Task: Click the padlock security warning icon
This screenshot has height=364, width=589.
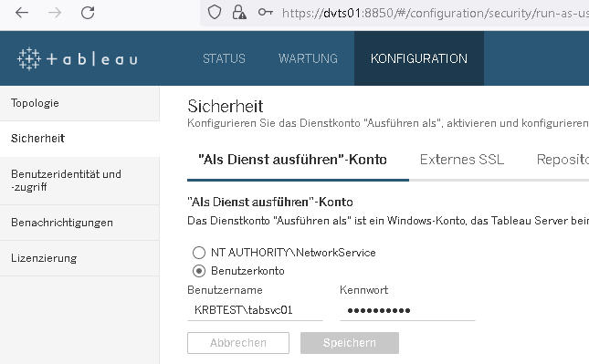Action: (x=239, y=13)
